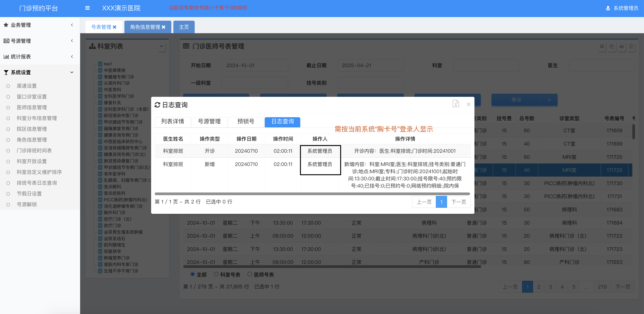This screenshot has height=314, width=644.
Task: Open the 停诊 button dropdown arrow
Action: [x=549, y=100]
